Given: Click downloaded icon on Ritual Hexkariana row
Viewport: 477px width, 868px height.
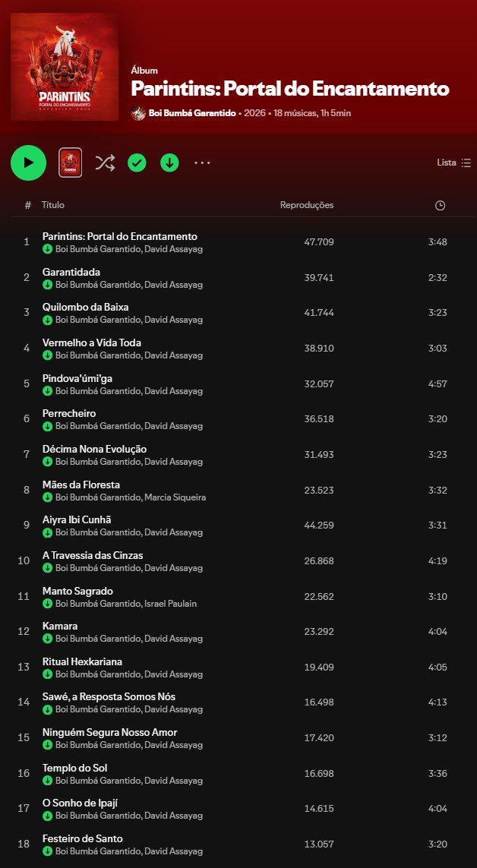Looking at the screenshot, I should (48, 674).
